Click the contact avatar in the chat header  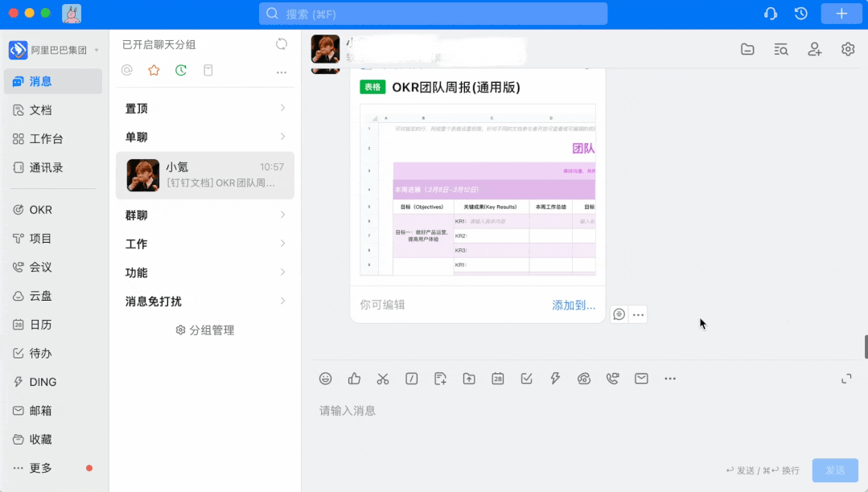pyautogui.click(x=326, y=49)
